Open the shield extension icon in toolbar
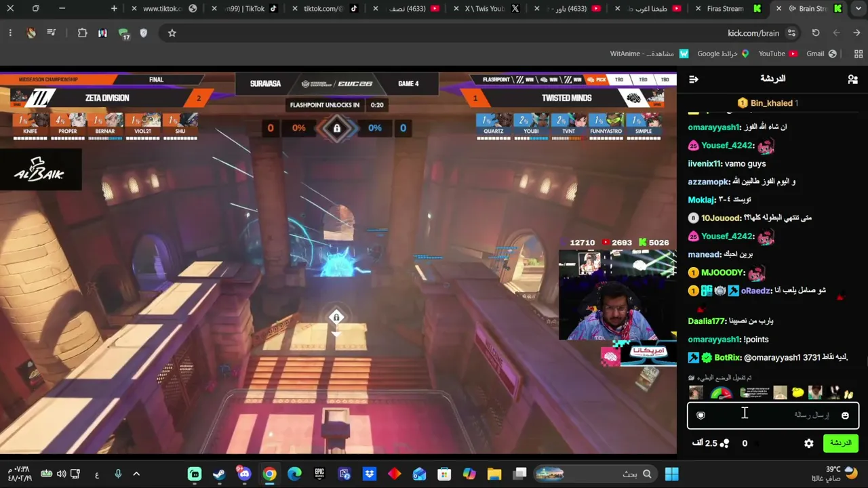 pyautogui.click(x=143, y=33)
